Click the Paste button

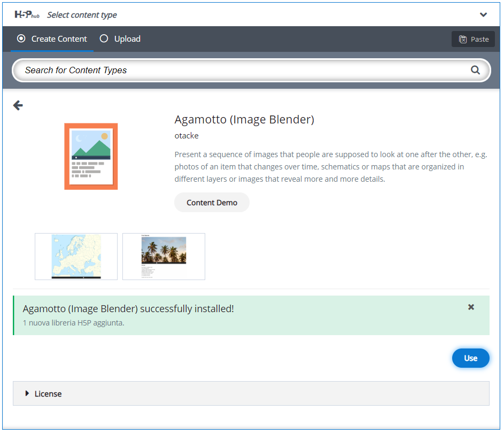[x=473, y=39]
